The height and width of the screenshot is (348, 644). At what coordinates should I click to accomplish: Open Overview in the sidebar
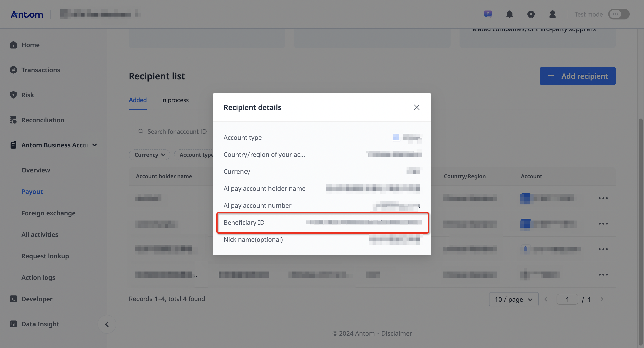(x=36, y=170)
